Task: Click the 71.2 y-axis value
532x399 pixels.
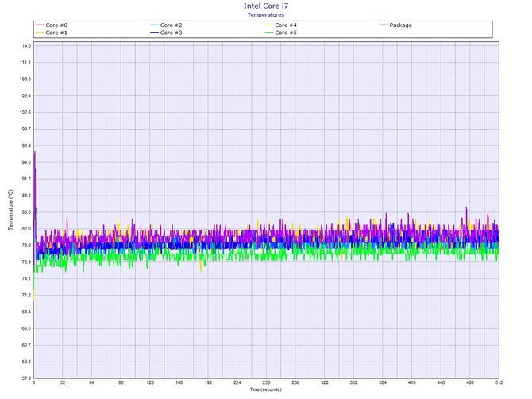Action: pyautogui.click(x=25, y=295)
